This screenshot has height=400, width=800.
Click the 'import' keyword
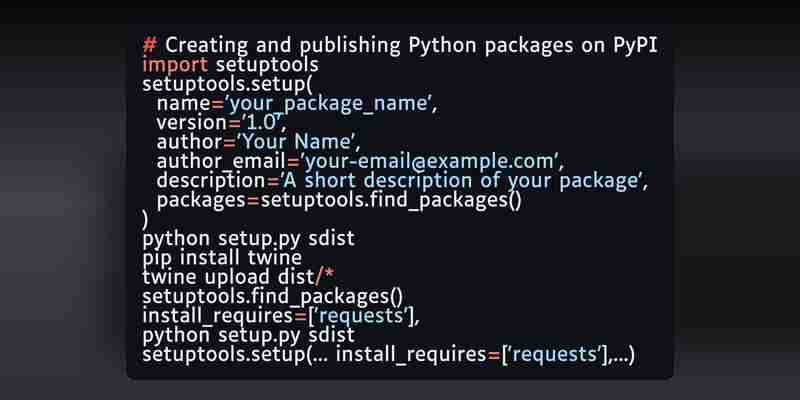(x=175, y=65)
